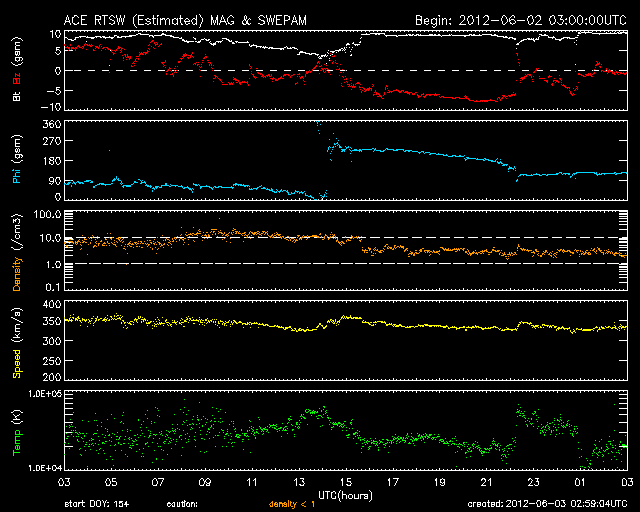
Task: Click the white Bt axis label
Action: 17,96
